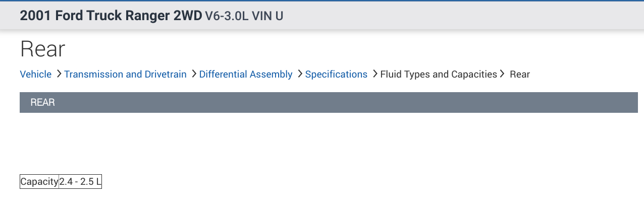The height and width of the screenshot is (211, 644).
Task: Select the 2.4 - 2.5 L value cell
Action: pyautogui.click(x=80, y=182)
